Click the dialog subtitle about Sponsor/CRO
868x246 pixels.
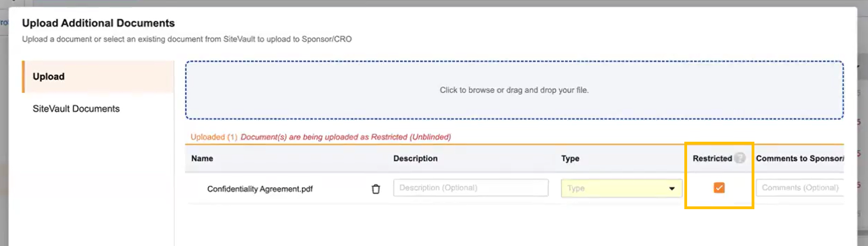187,39
